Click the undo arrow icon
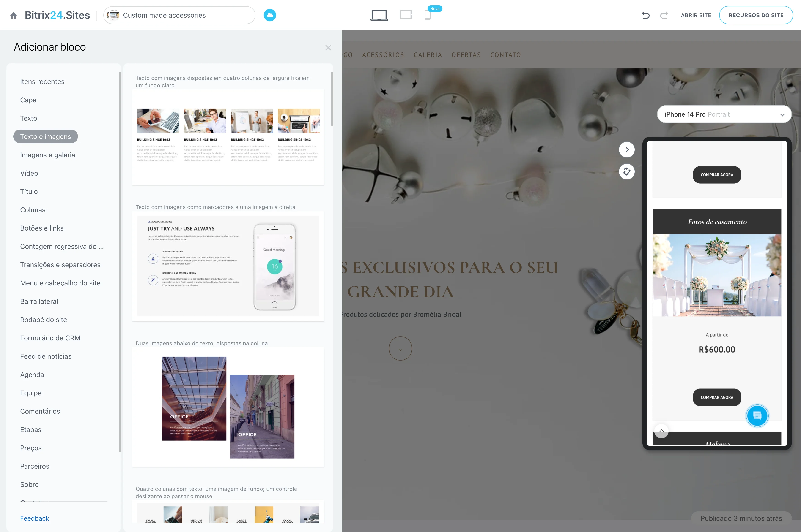The image size is (801, 532). 645,15
